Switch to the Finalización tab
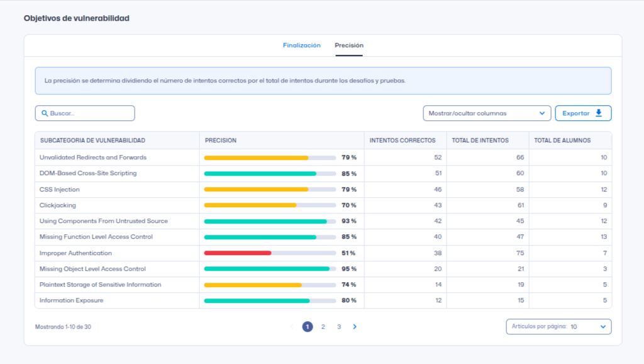Screen dimensions: 644x364 tap(301, 45)
